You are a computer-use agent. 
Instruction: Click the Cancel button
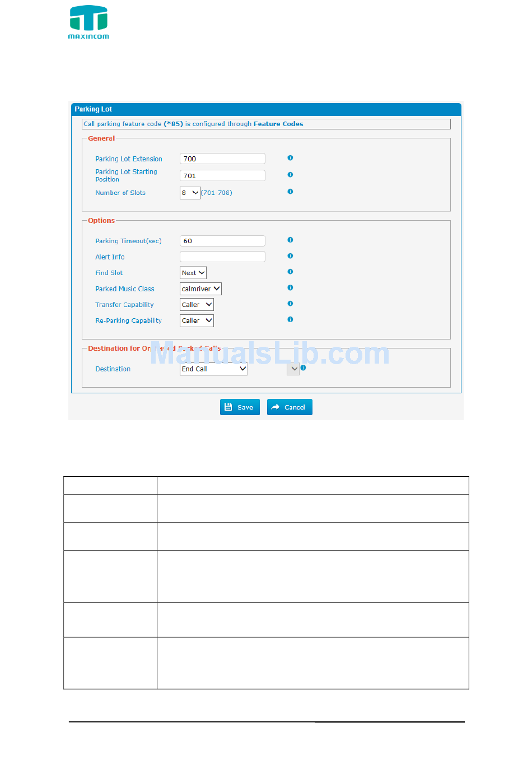pyautogui.click(x=290, y=407)
